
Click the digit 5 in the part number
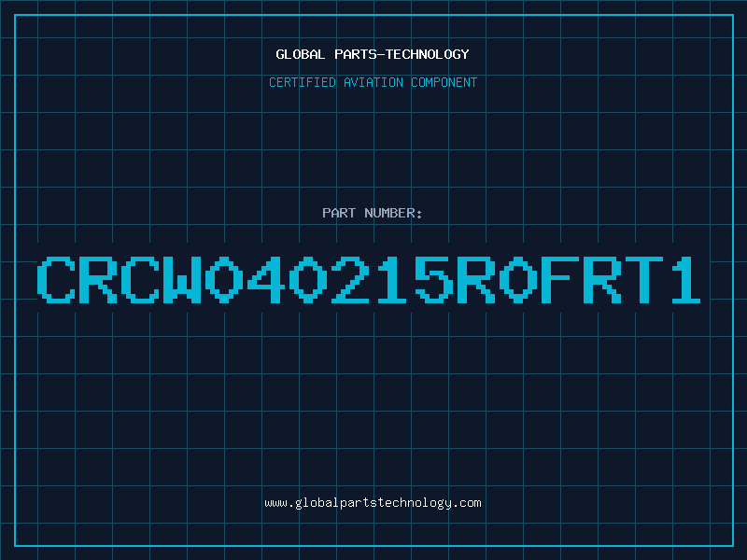point(434,280)
